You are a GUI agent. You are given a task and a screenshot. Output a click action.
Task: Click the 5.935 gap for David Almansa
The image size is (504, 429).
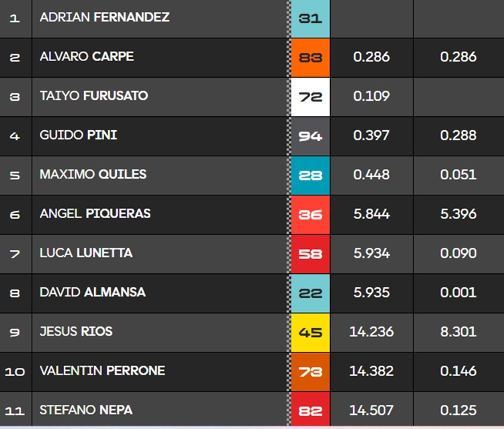pyautogui.click(x=372, y=293)
